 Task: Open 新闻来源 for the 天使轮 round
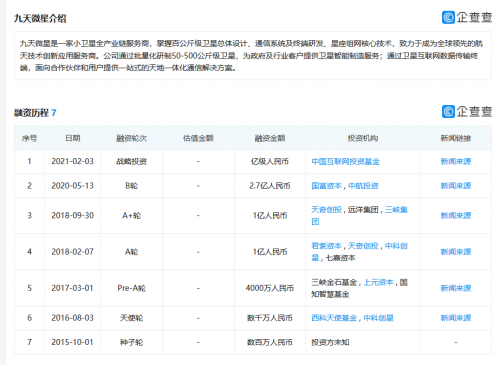click(456, 318)
